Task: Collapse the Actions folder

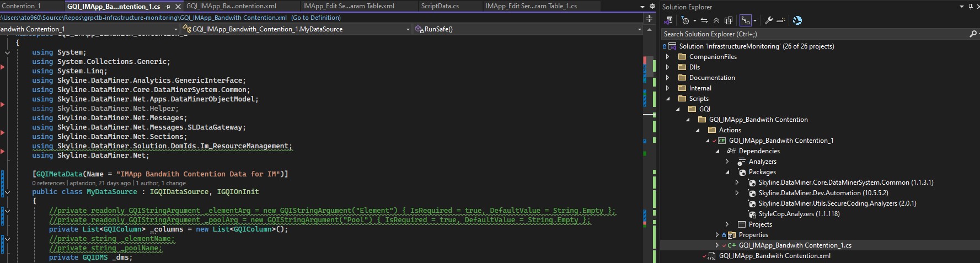Action: click(x=698, y=130)
